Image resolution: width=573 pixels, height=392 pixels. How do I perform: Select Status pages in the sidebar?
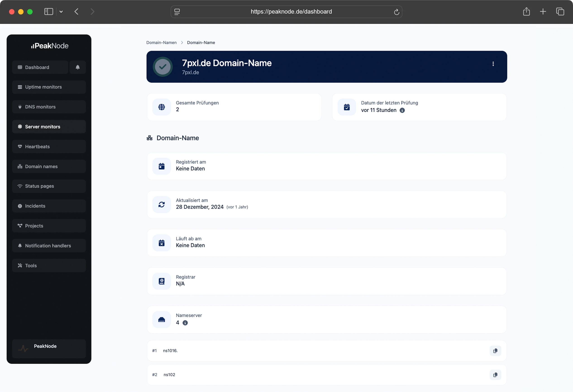pos(49,186)
